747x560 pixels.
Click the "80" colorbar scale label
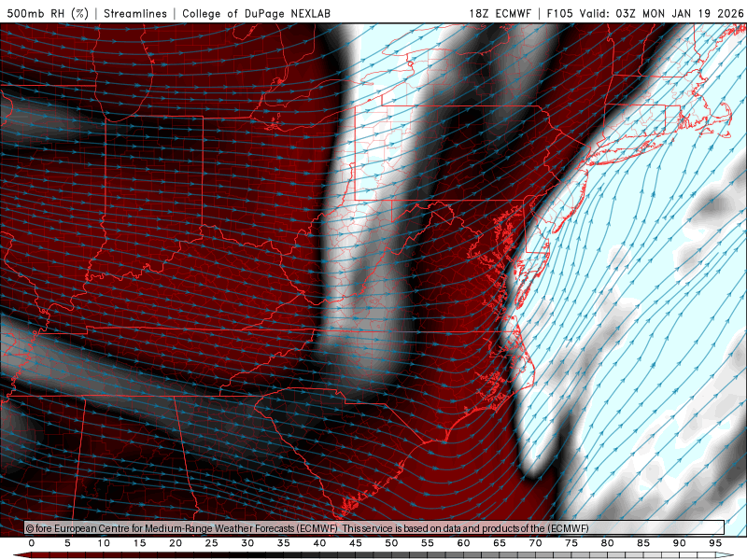click(x=608, y=543)
